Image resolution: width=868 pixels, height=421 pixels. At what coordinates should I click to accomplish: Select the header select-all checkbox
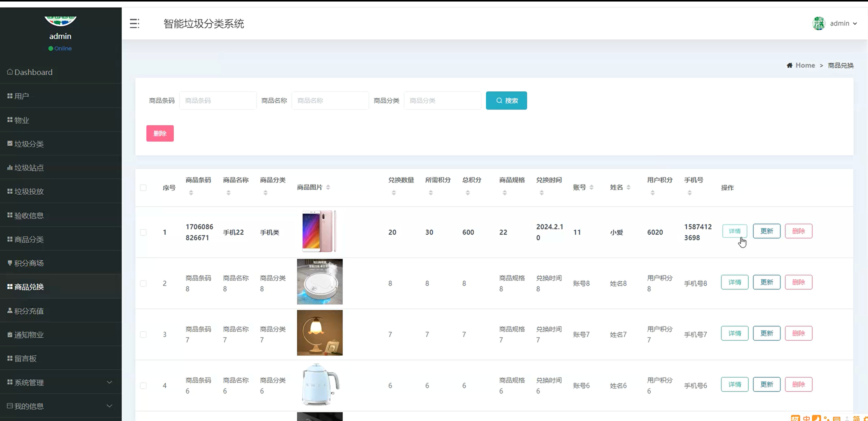(143, 188)
